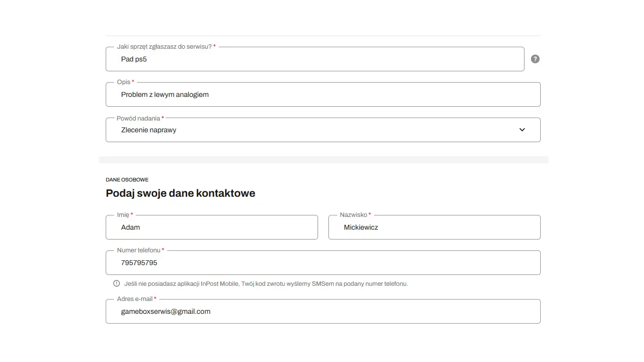Viewport: 644px width, 362px height.
Task: Click the exclamation info icon under phone number
Action: 117,283
